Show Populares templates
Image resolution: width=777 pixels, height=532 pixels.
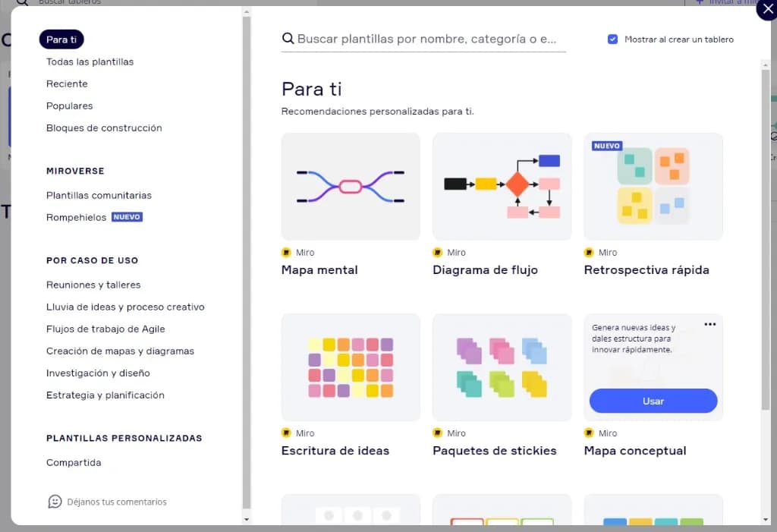pyautogui.click(x=69, y=105)
